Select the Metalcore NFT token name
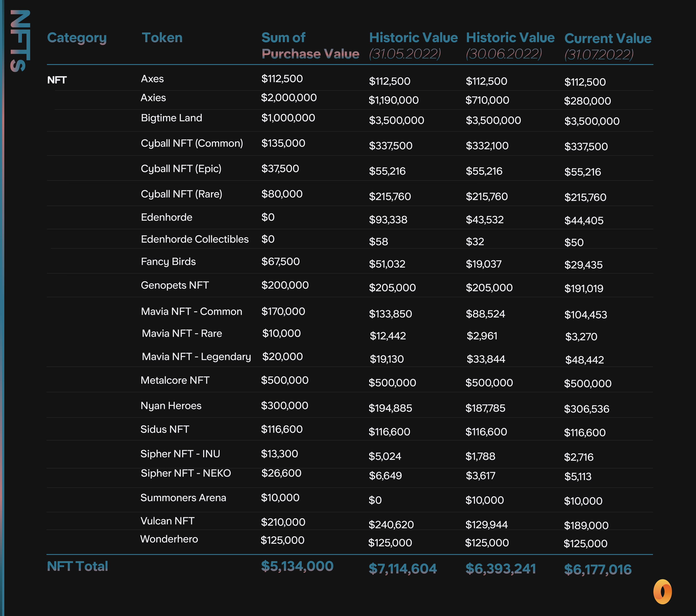Image resolution: width=696 pixels, height=616 pixels. [175, 380]
